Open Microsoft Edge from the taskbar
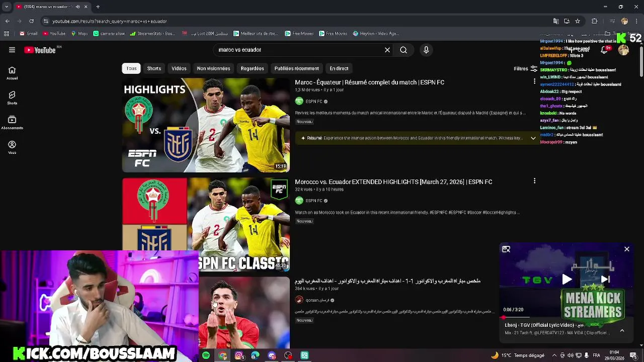The height and width of the screenshot is (362, 644). pyautogui.click(x=256, y=355)
